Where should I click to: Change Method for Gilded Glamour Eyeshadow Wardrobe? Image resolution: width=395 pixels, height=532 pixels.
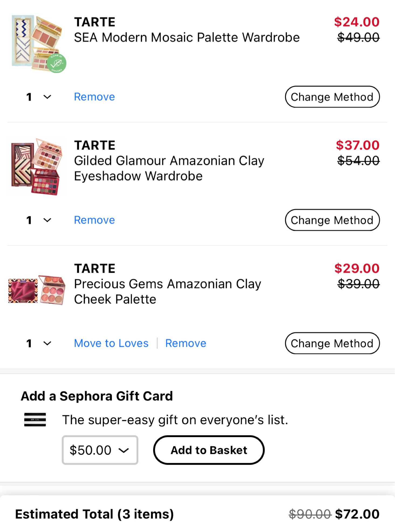coord(332,220)
